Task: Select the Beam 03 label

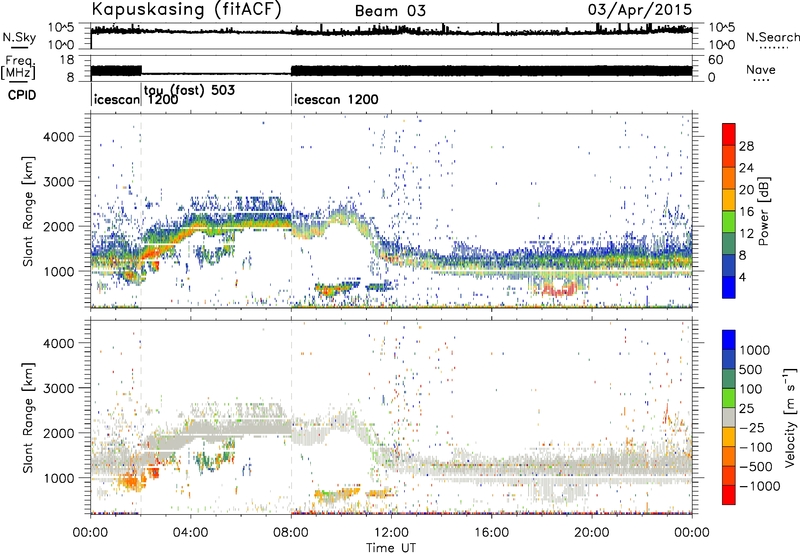Action: point(390,11)
